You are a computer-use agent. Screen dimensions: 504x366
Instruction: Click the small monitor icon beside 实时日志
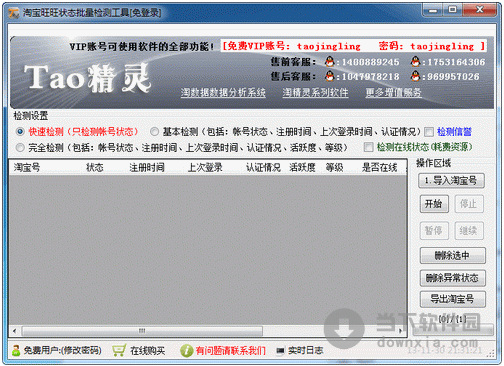point(280,350)
